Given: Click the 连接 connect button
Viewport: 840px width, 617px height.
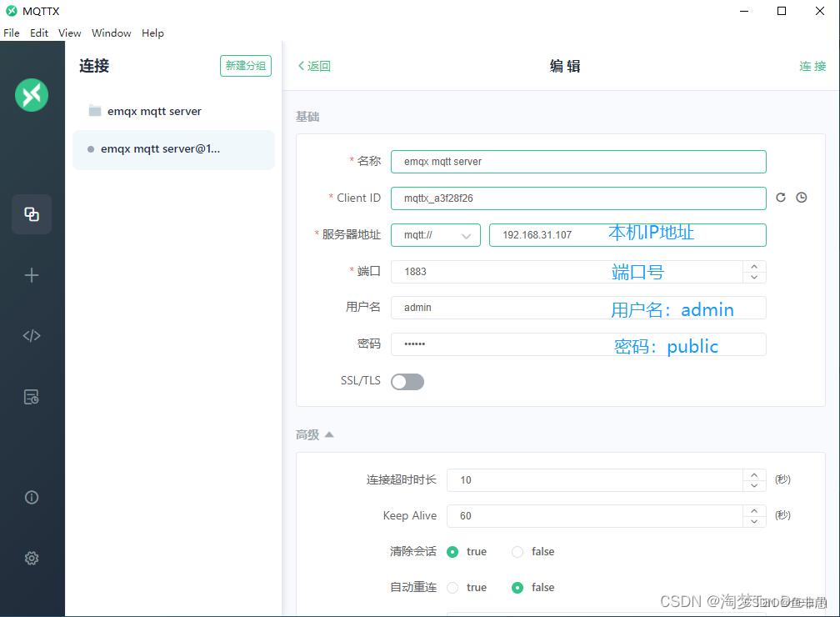Looking at the screenshot, I should [x=812, y=66].
